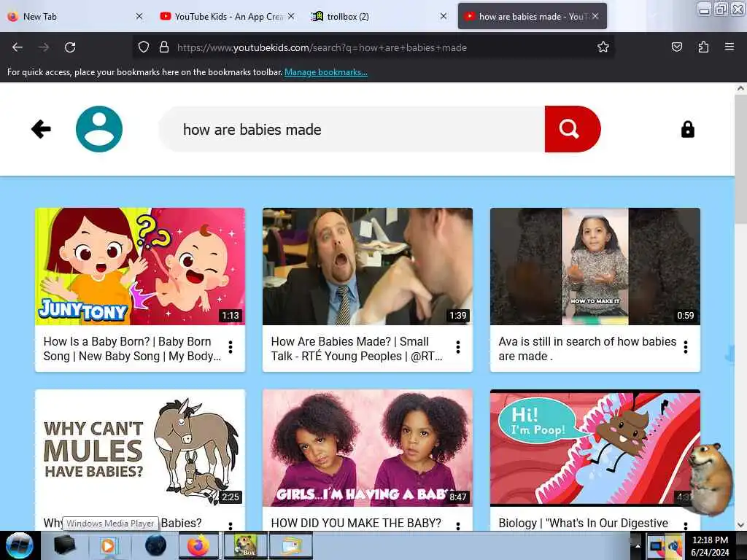
Task: Play the How Are Babies Made Small Talk thumbnail
Action: (368, 266)
